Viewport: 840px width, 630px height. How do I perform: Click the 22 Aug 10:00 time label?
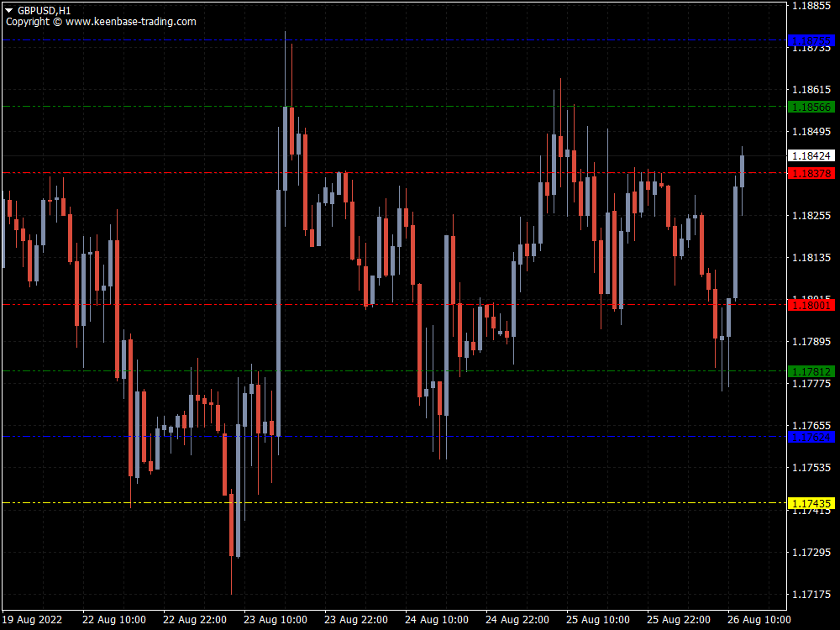coord(114,620)
